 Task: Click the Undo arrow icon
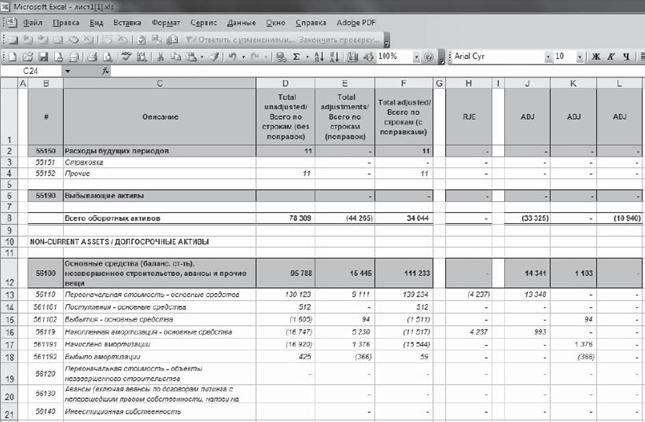pyautogui.click(x=231, y=57)
